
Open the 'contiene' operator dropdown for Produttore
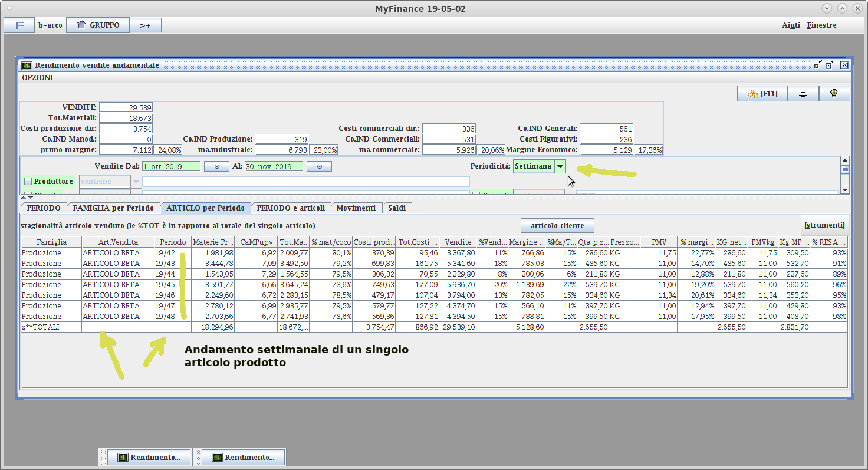click(x=136, y=182)
